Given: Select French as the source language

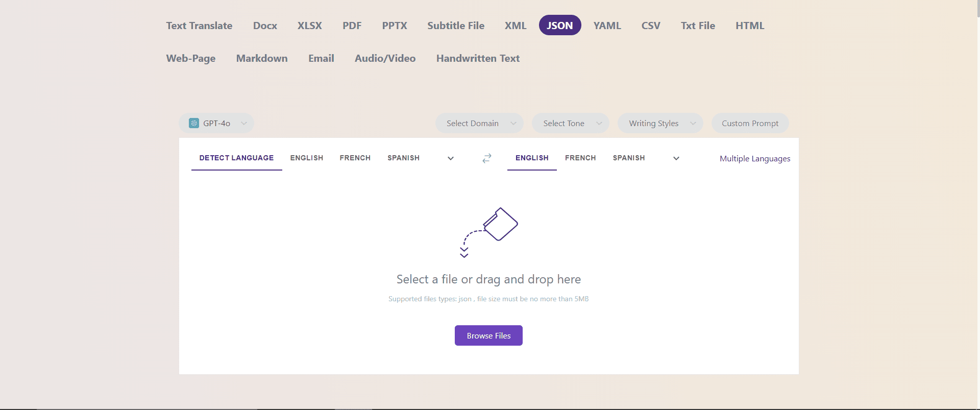Looking at the screenshot, I should (x=355, y=158).
